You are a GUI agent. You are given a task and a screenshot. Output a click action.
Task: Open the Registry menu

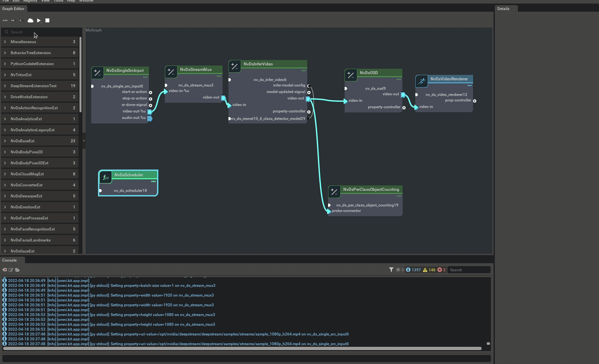point(30,1)
